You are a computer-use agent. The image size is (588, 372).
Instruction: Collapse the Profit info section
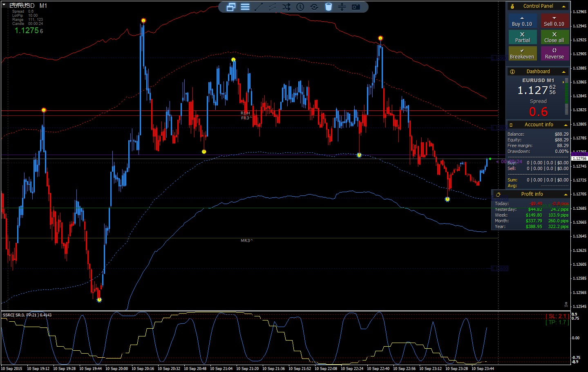pyautogui.click(x=566, y=195)
